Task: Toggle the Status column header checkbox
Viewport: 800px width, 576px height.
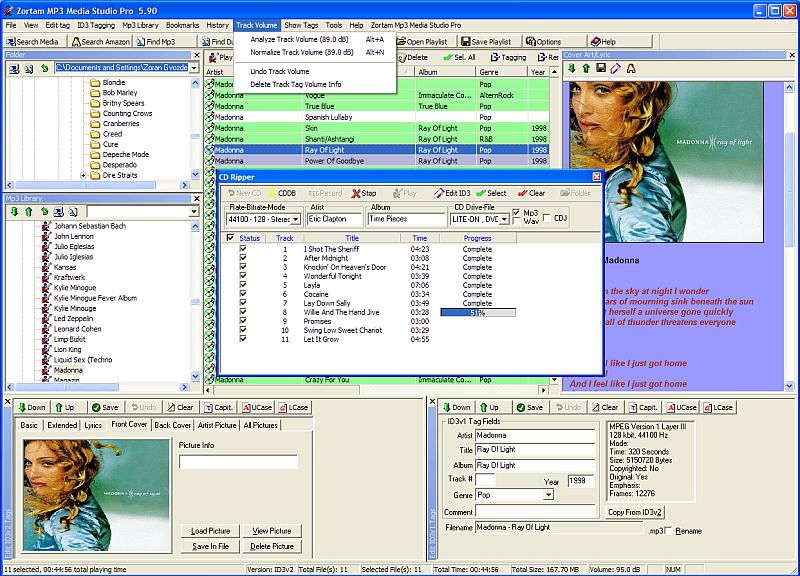Action: click(230, 238)
